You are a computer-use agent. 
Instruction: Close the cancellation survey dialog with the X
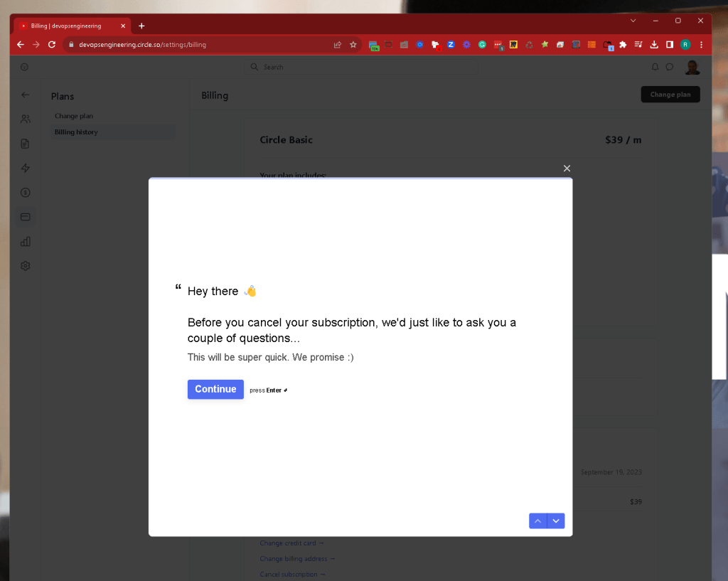[x=567, y=168]
